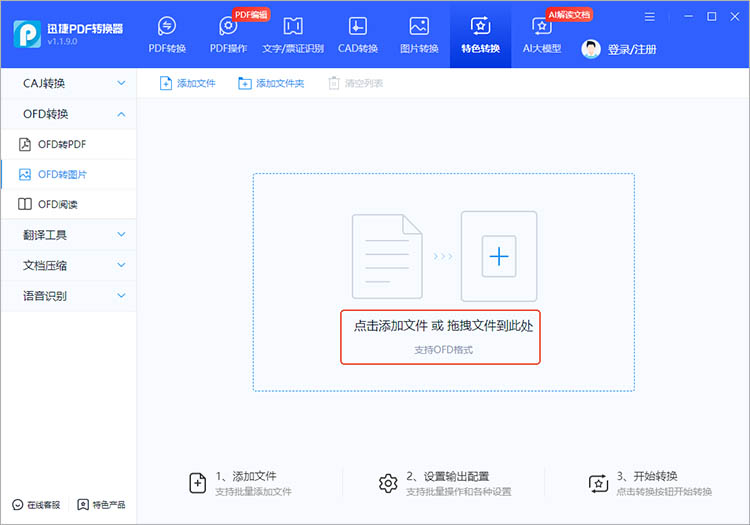The image size is (750, 525).
Task: Click the document illustration in drop zone
Action: point(387,256)
